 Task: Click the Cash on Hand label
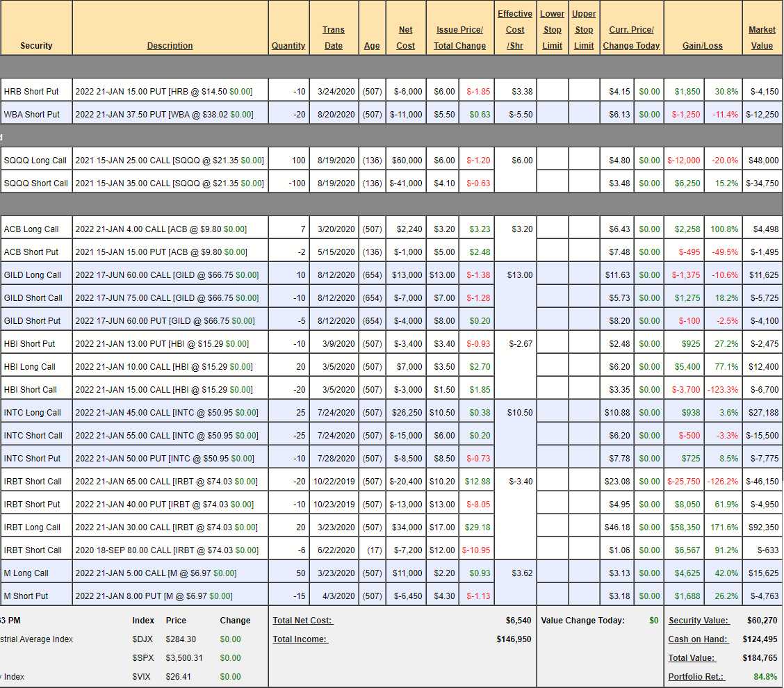tap(698, 639)
